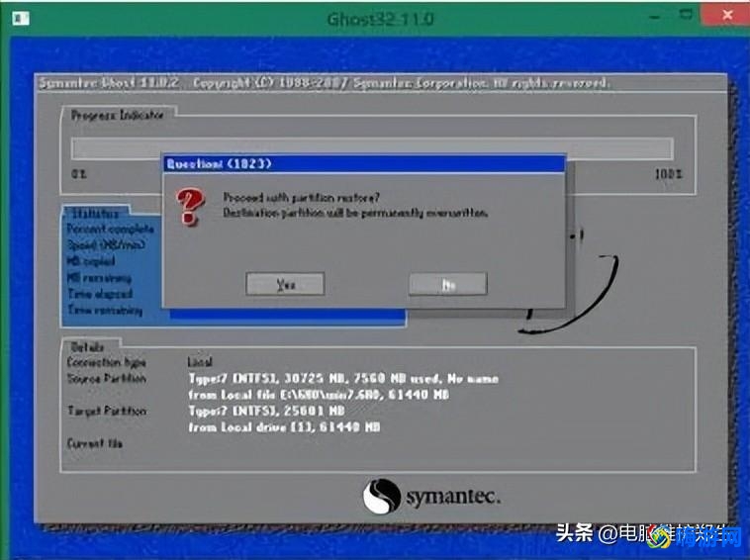The height and width of the screenshot is (560, 750).
Task: Click the Symantec Ghost copyright header text
Action: pyautogui.click(x=325, y=83)
